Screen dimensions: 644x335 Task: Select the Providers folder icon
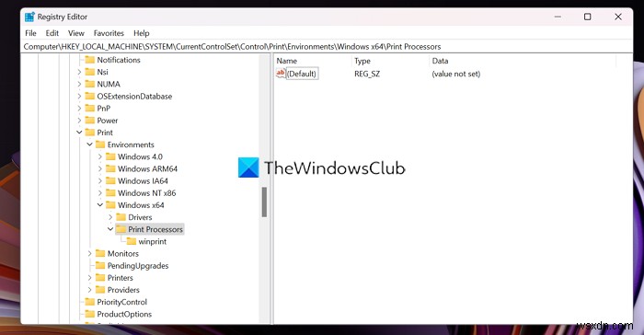tap(100, 290)
